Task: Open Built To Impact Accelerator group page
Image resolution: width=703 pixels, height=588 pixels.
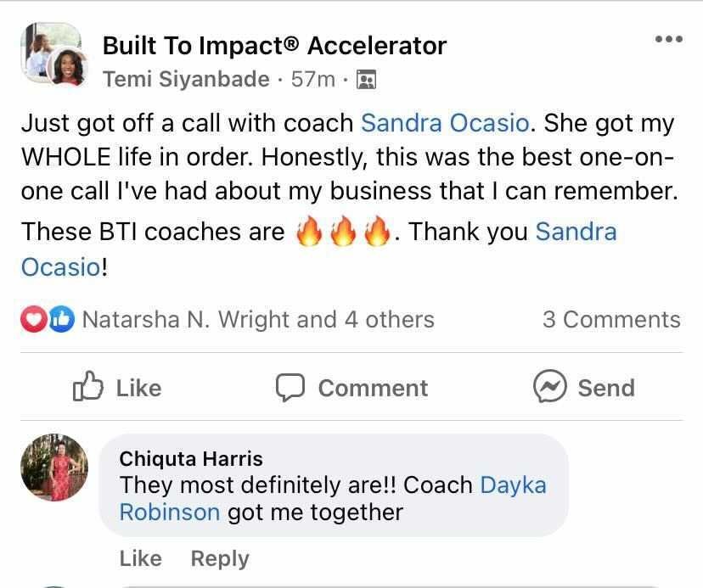Action: 274,45
